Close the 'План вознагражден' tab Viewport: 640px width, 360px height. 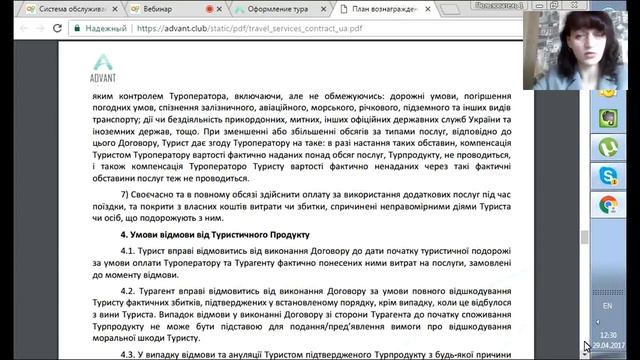(427, 9)
